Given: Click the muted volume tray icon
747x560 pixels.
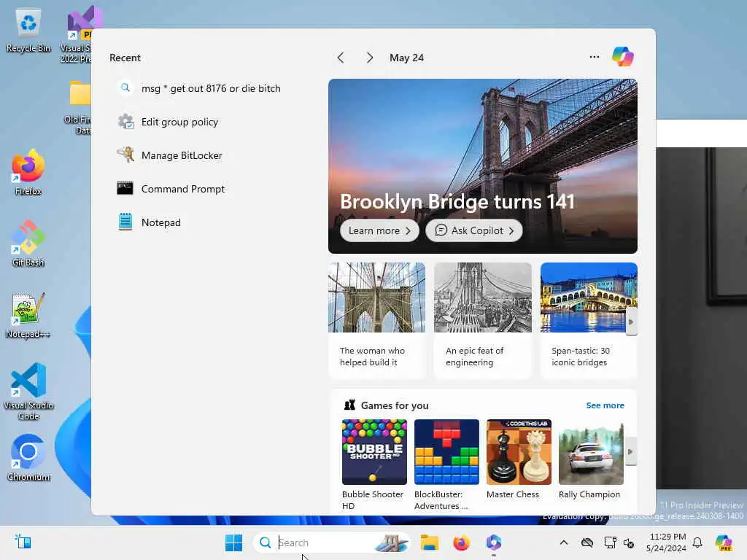Looking at the screenshot, I should tap(629, 542).
